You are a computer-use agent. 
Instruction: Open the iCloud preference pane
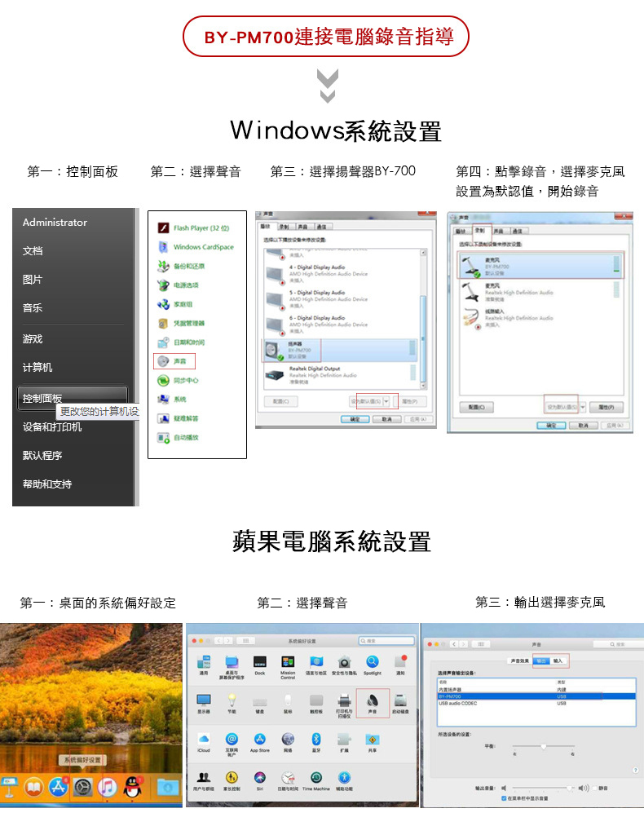203,742
